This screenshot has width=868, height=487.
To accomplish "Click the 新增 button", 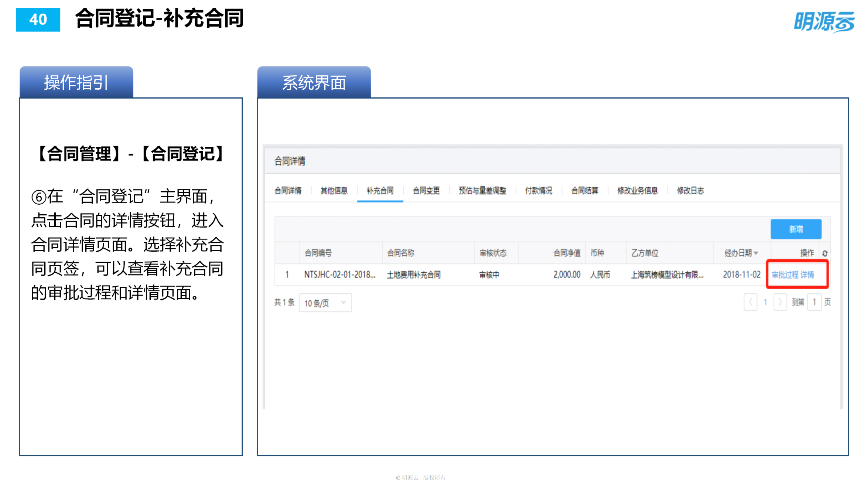I will pos(796,229).
